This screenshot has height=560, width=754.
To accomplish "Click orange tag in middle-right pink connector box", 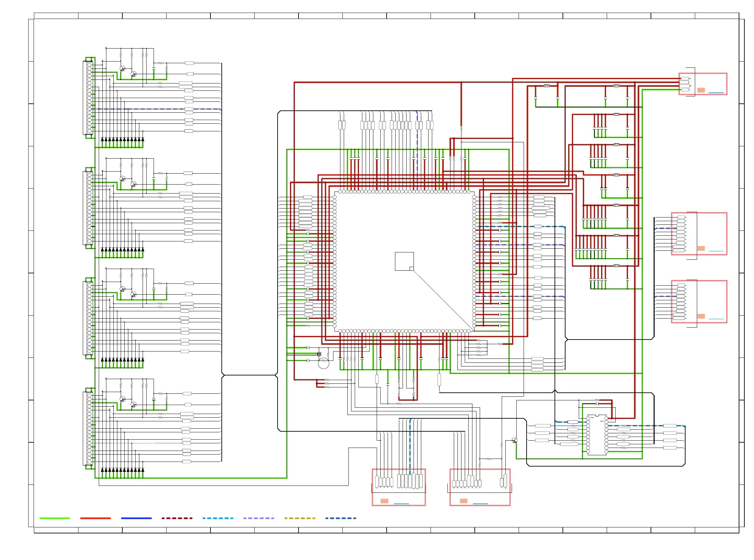I will [x=701, y=248].
